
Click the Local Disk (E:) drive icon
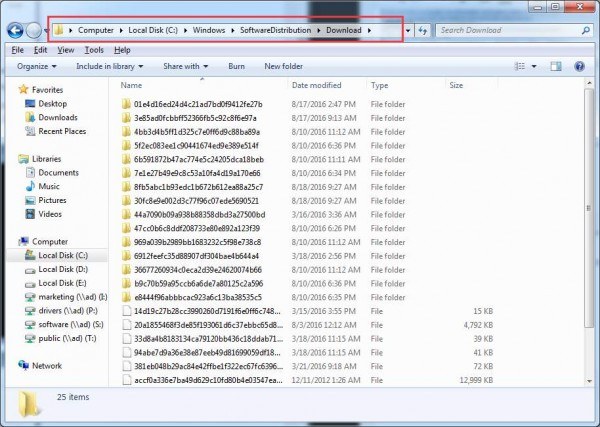[x=30, y=284]
